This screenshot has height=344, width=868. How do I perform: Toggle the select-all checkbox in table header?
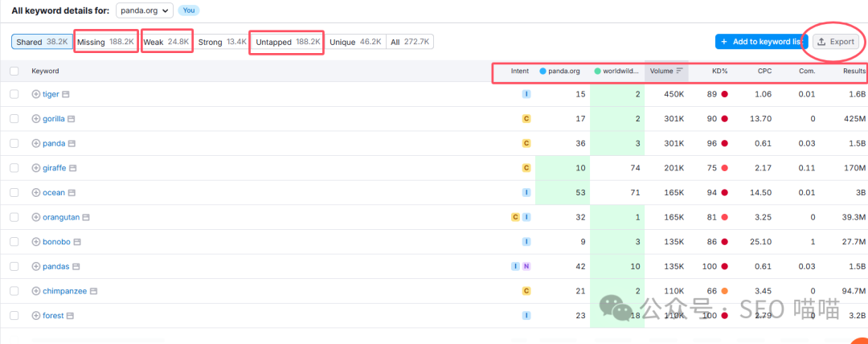(x=14, y=71)
